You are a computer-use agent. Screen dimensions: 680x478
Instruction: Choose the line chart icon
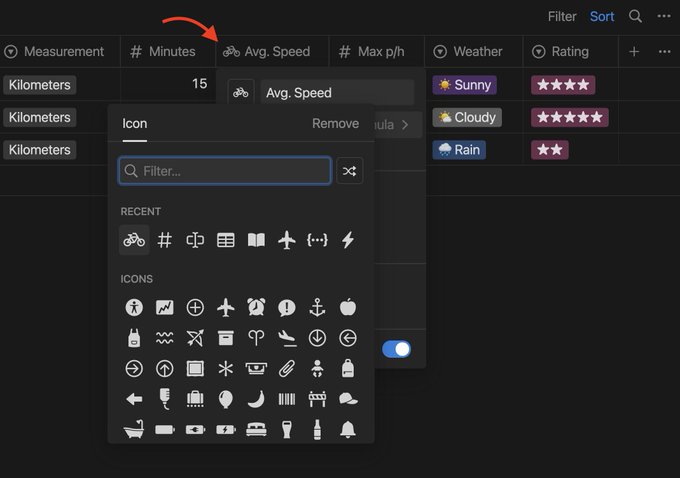click(164, 307)
